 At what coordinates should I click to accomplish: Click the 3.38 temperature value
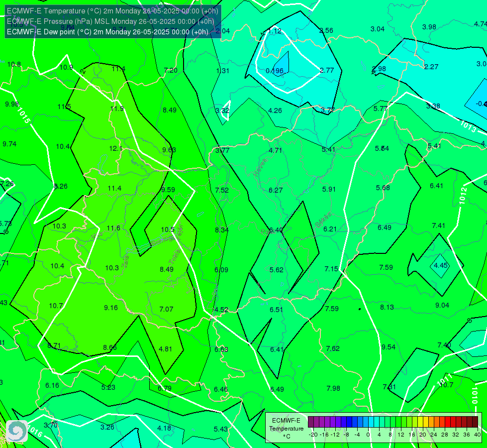433,107
